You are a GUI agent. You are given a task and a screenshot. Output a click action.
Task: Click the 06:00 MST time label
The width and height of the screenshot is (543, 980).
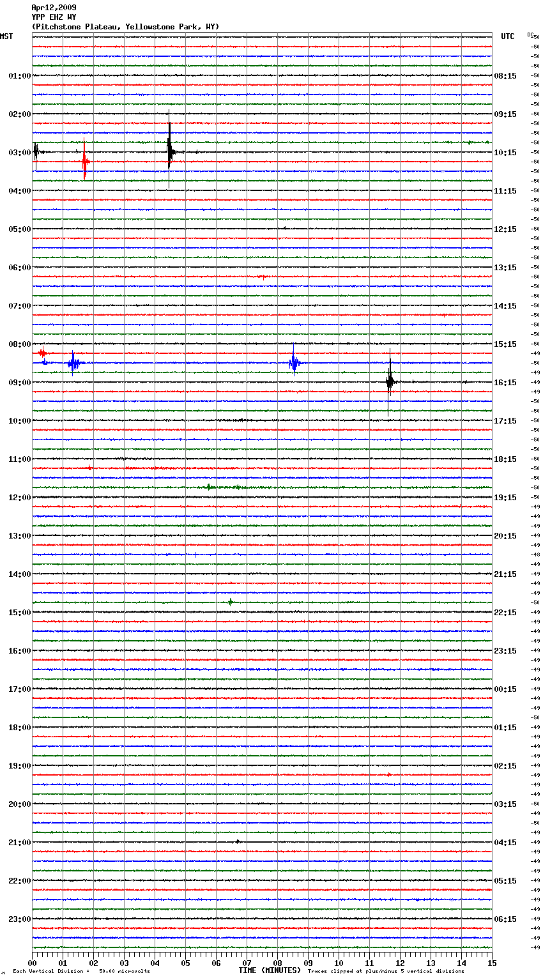pyautogui.click(x=20, y=268)
